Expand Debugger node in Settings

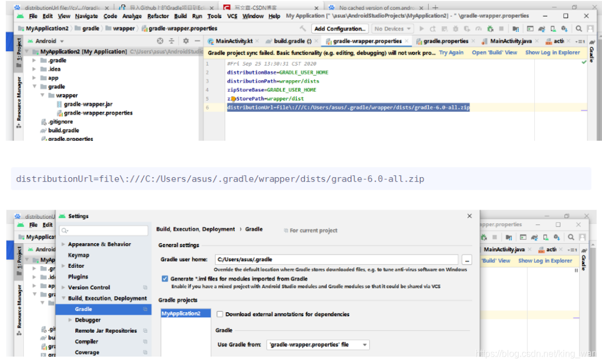click(x=70, y=320)
